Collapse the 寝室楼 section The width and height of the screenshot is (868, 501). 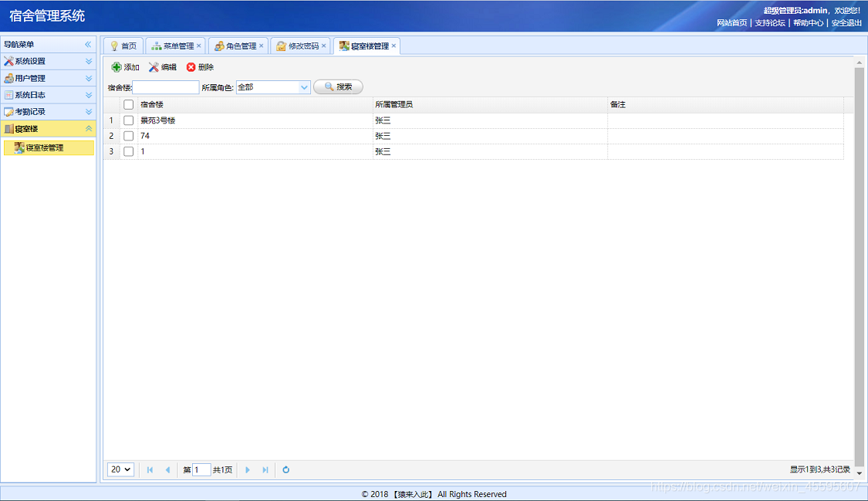tap(89, 128)
